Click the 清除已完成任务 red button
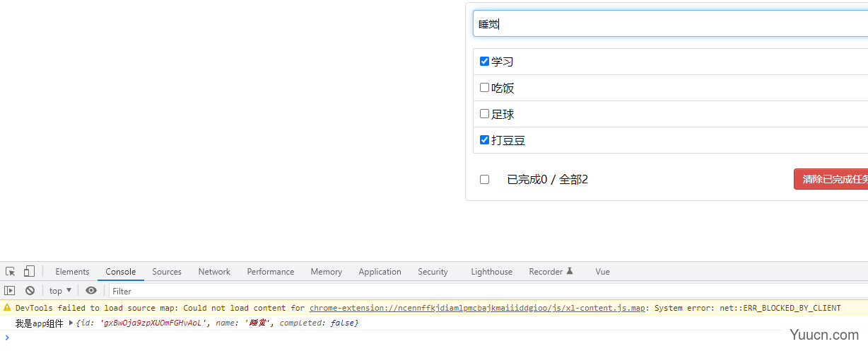This screenshot has height=356, width=868. (x=831, y=179)
